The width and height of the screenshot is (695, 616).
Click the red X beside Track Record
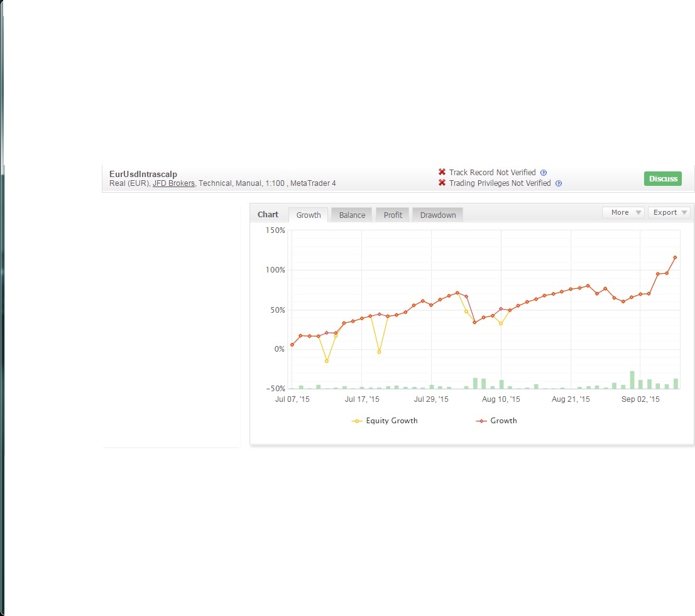click(x=442, y=172)
